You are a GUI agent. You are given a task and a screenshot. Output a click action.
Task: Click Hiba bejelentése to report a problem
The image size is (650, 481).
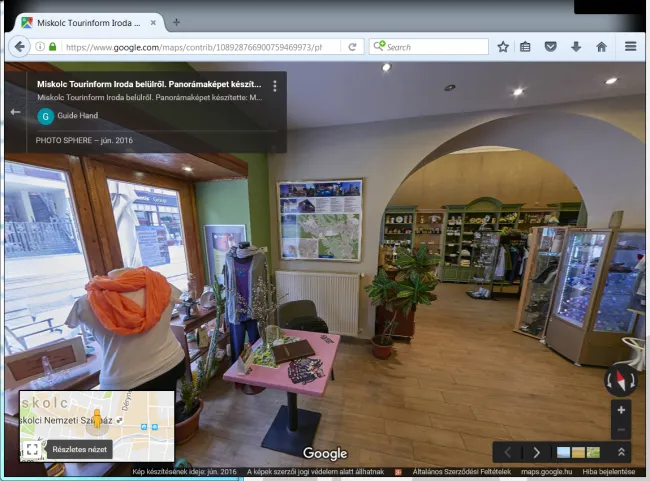coord(609,472)
